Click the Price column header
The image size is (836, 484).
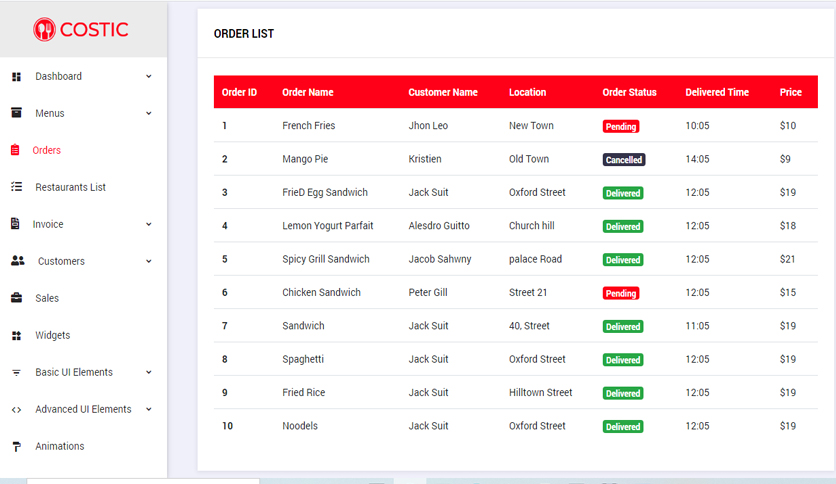coord(791,92)
